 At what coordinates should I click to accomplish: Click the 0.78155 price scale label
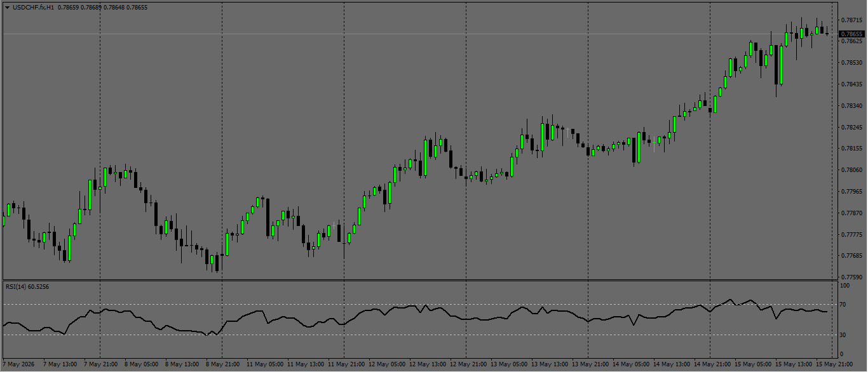point(851,149)
